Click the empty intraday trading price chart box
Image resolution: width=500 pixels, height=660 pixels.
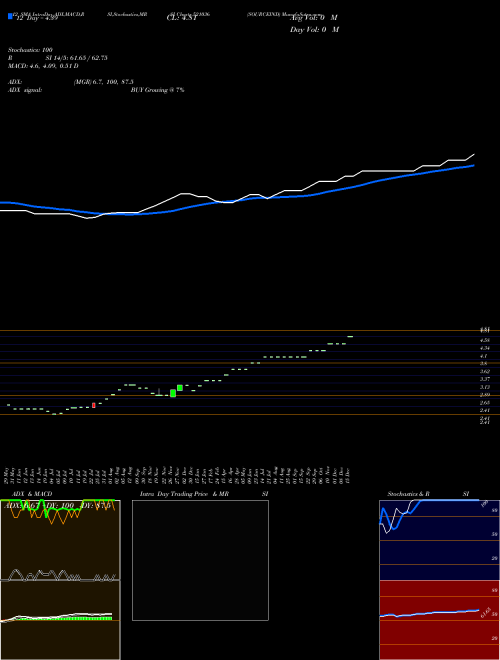(200, 560)
